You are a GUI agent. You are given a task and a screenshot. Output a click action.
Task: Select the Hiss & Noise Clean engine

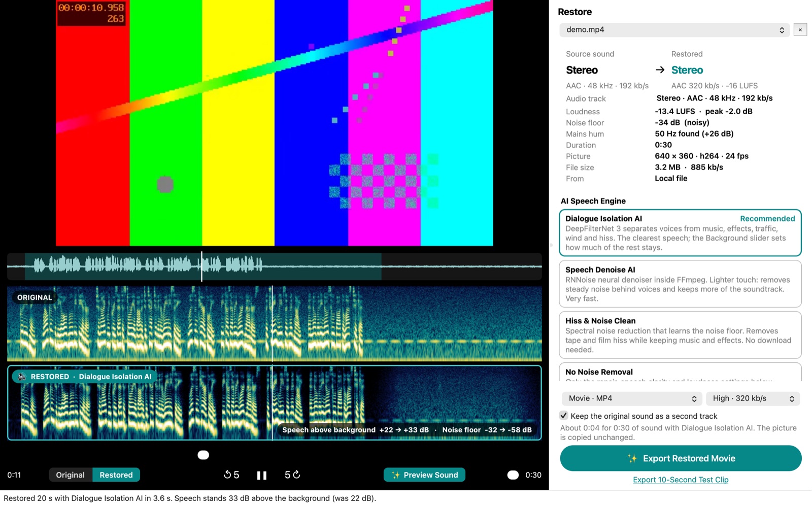680,335
